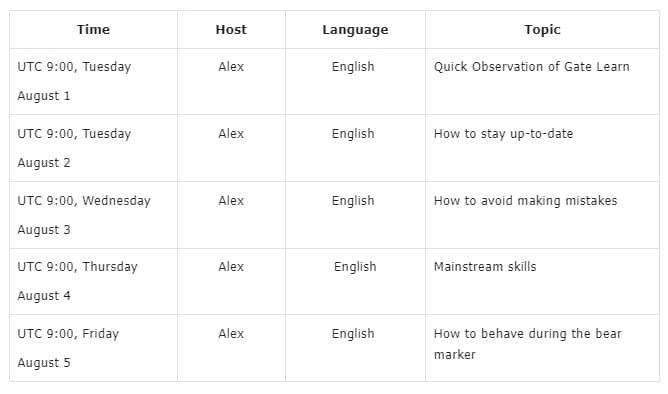Image resolution: width=668 pixels, height=394 pixels.
Task: Click How to avoid making mistakes topic
Action: click(525, 201)
